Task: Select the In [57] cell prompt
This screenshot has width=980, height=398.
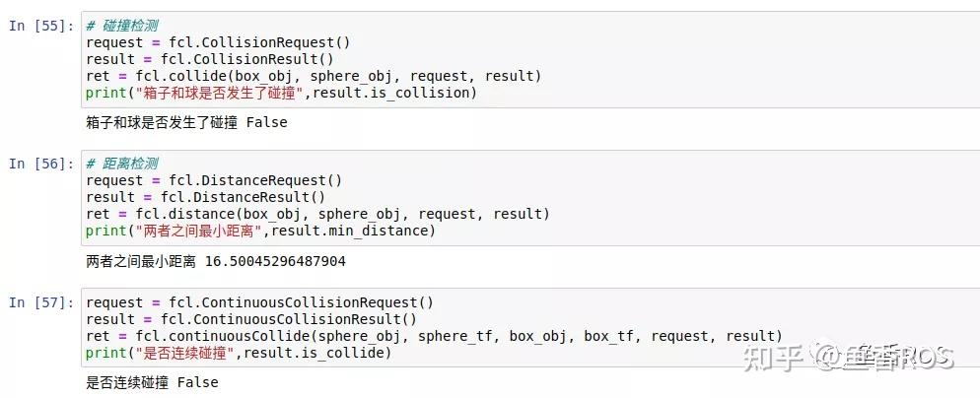Action: point(41,302)
